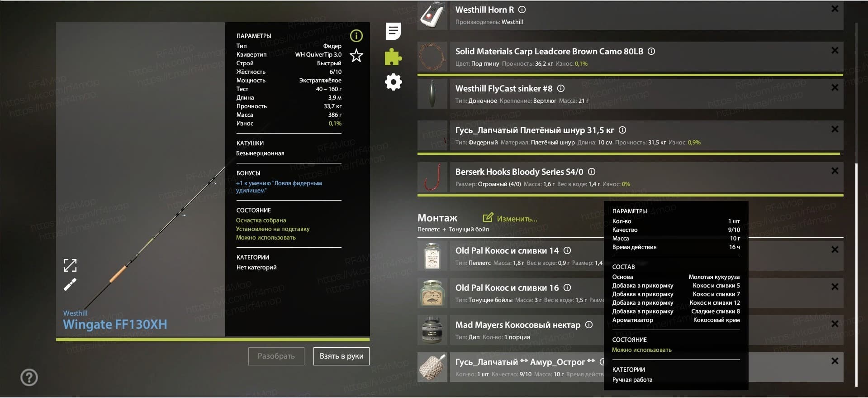Remove the Гусь_Лапчатый Амур_Острог groundbait
868x398 pixels.
pos(835,361)
